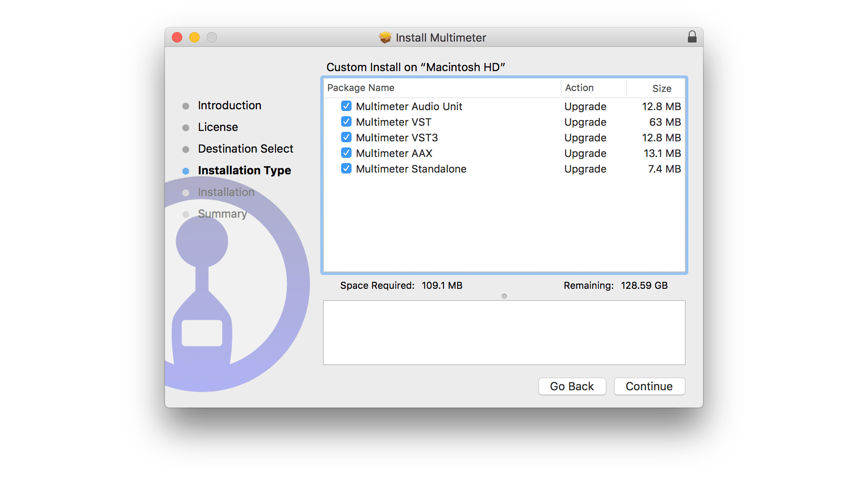
Task: Click the 109.1 MB space required value
Action: [442, 285]
